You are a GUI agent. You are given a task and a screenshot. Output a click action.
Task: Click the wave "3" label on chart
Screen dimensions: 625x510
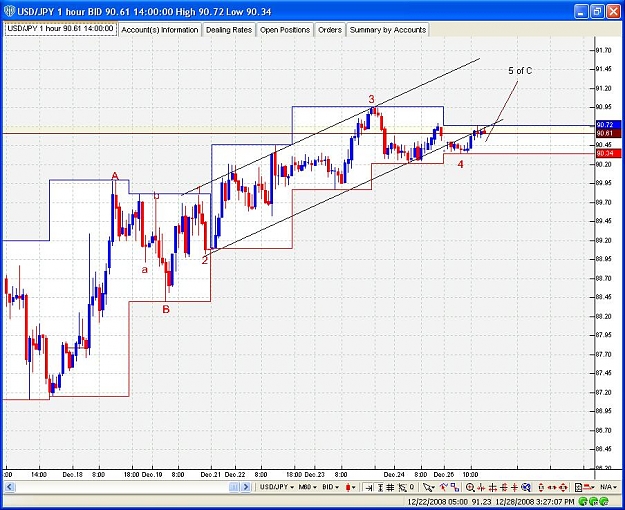(371, 99)
